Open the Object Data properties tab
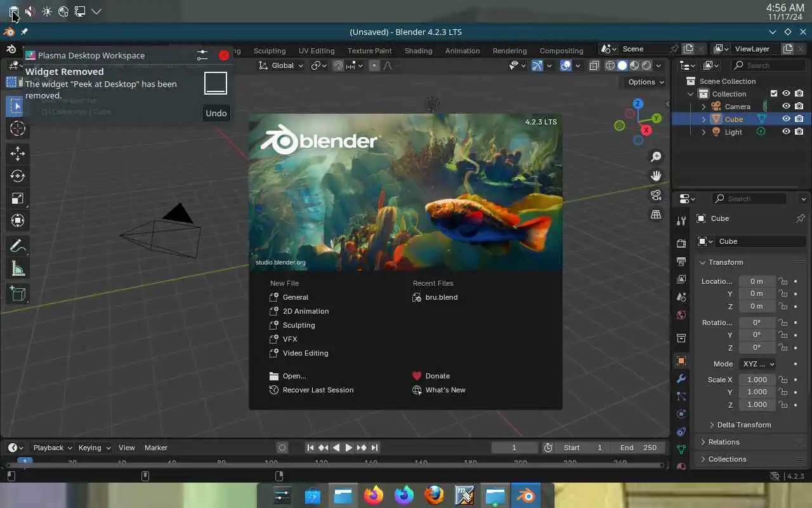This screenshot has width=812, height=508. (681, 450)
